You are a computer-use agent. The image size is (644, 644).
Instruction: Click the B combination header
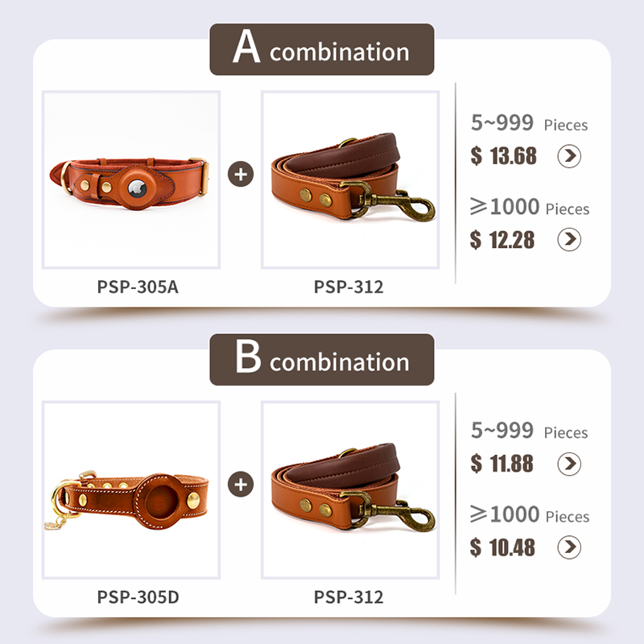tap(321, 360)
